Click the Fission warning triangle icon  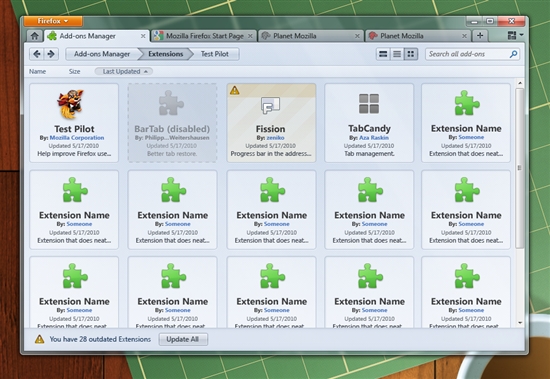(x=235, y=91)
